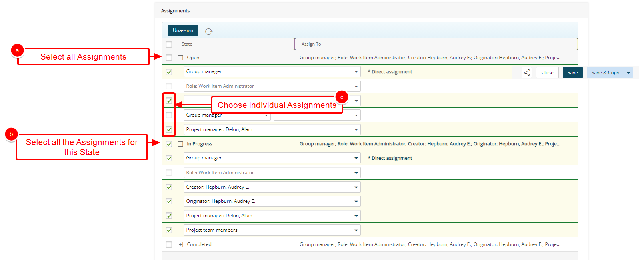The height and width of the screenshot is (260, 644).
Task: Open Originator: Hepburn, Audrey E. dropdown
Action: click(356, 201)
